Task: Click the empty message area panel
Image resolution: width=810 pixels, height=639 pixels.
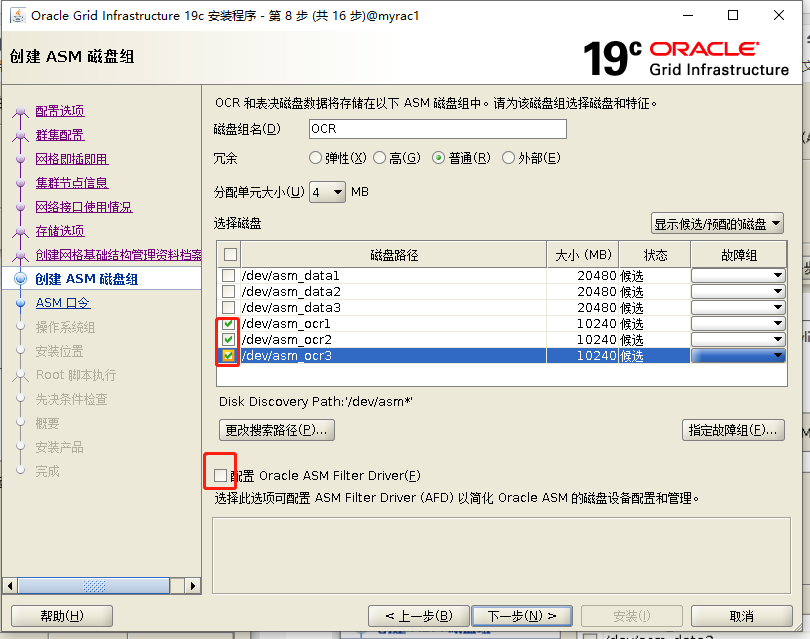Action: [x=501, y=555]
